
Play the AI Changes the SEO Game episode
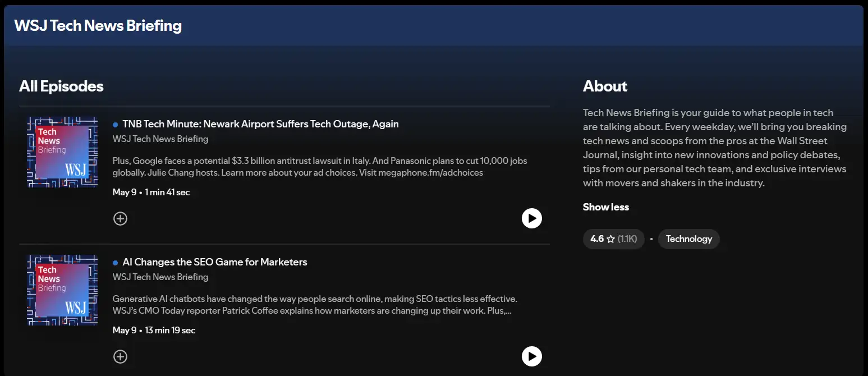[x=532, y=356]
